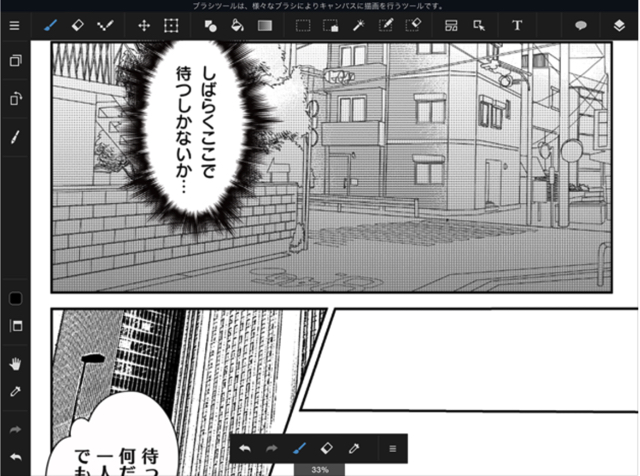Select Eraser in the floating toolbar
This screenshot has height=476, width=640.
[x=327, y=449]
